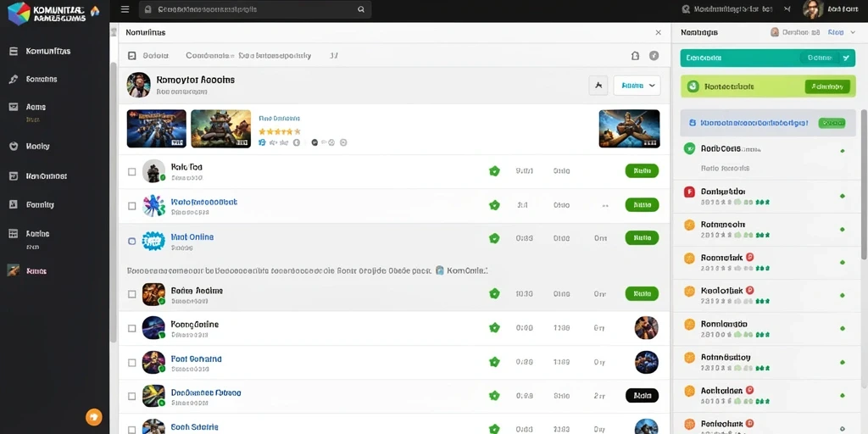Tick the checkbox beside the yellow streaks game icon
Image resolution: width=868 pixels, height=434 pixels.
point(131,397)
